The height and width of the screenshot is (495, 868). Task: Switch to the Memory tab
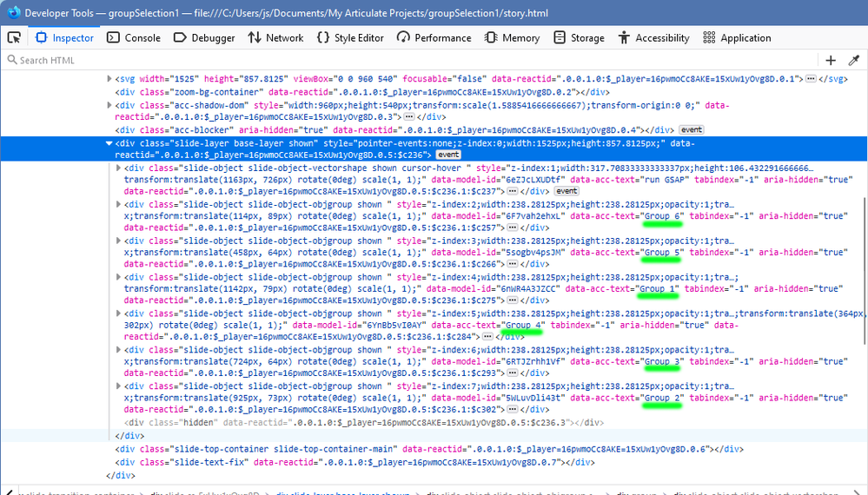512,37
